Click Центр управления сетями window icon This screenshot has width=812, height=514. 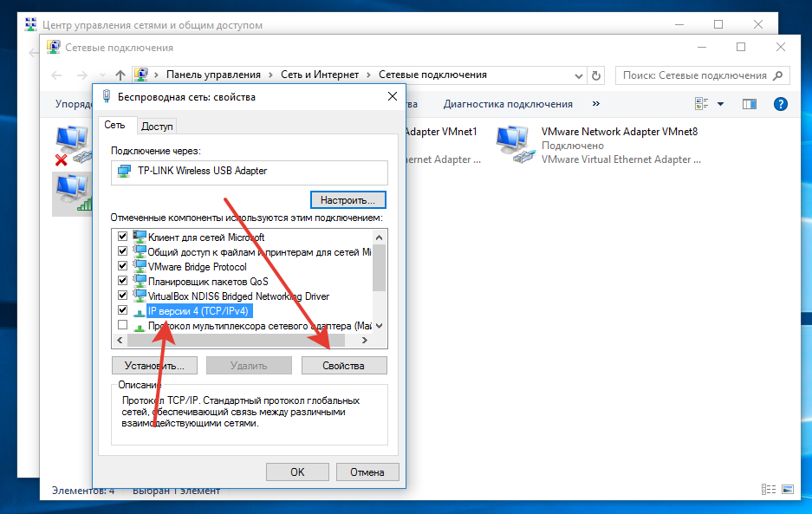coord(31,24)
